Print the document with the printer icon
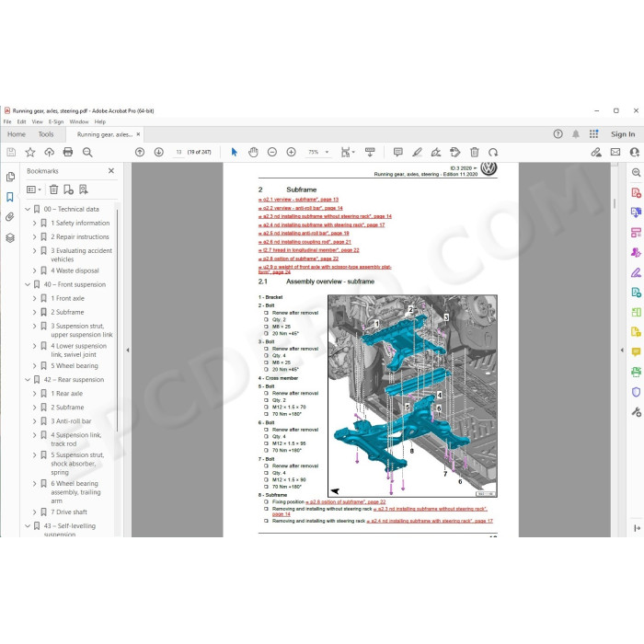Screen dimensions: 644x644 click(x=68, y=153)
